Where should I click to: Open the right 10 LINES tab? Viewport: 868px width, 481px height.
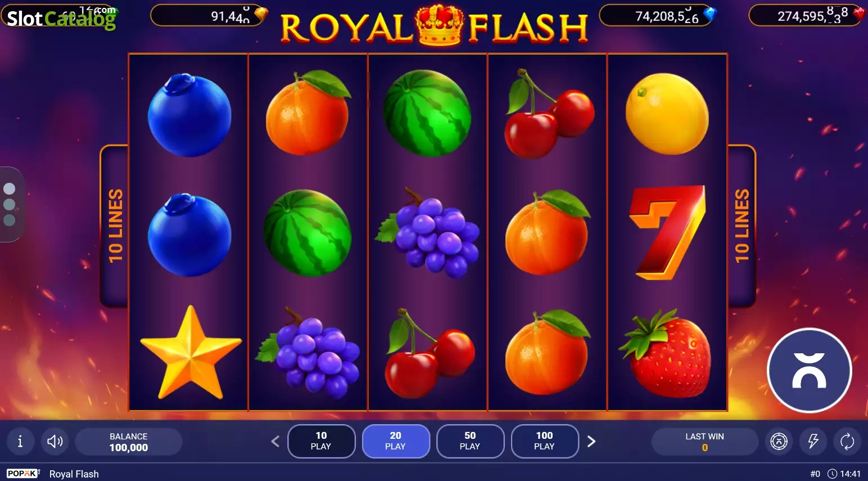[742, 226]
